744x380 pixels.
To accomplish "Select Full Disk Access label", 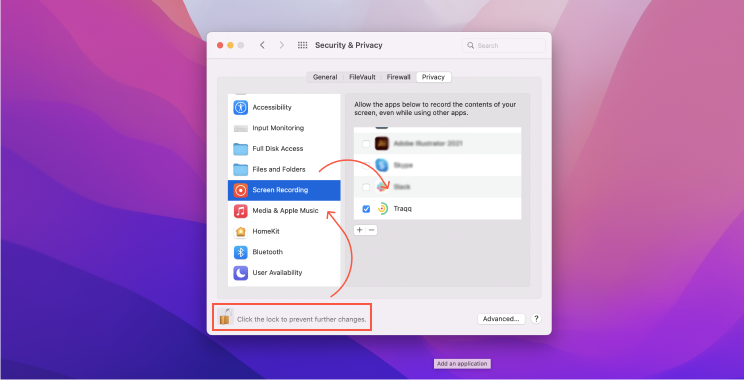I will click(278, 148).
